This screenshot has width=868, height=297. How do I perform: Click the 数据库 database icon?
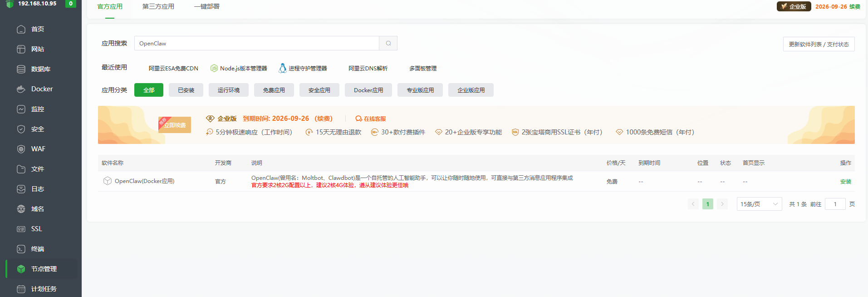pos(21,69)
